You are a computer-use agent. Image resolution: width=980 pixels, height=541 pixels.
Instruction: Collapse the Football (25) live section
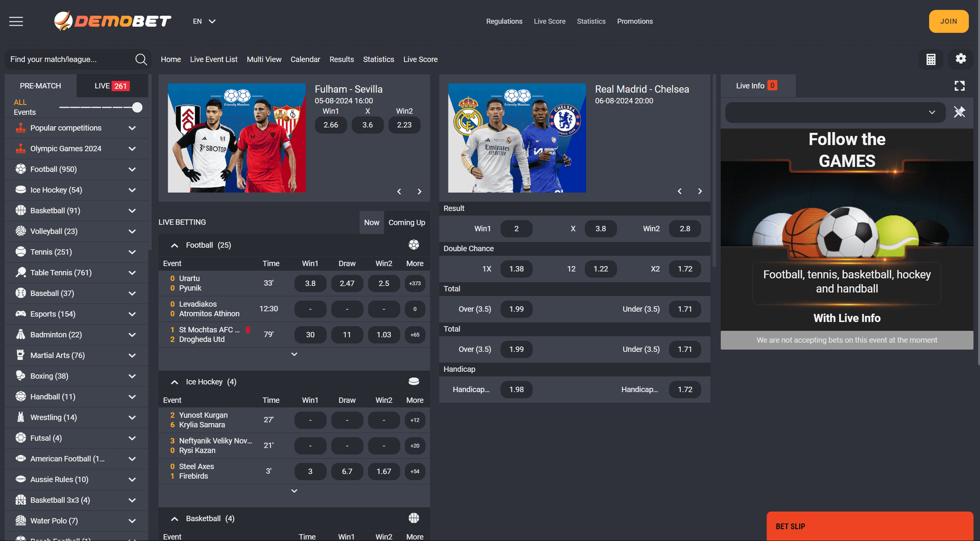[x=175, y=245]
